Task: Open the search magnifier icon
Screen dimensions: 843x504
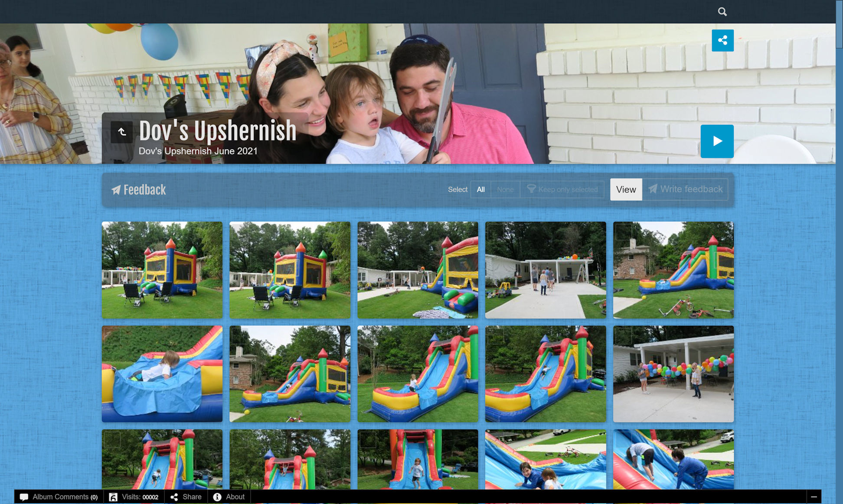Action: point(722,12)
